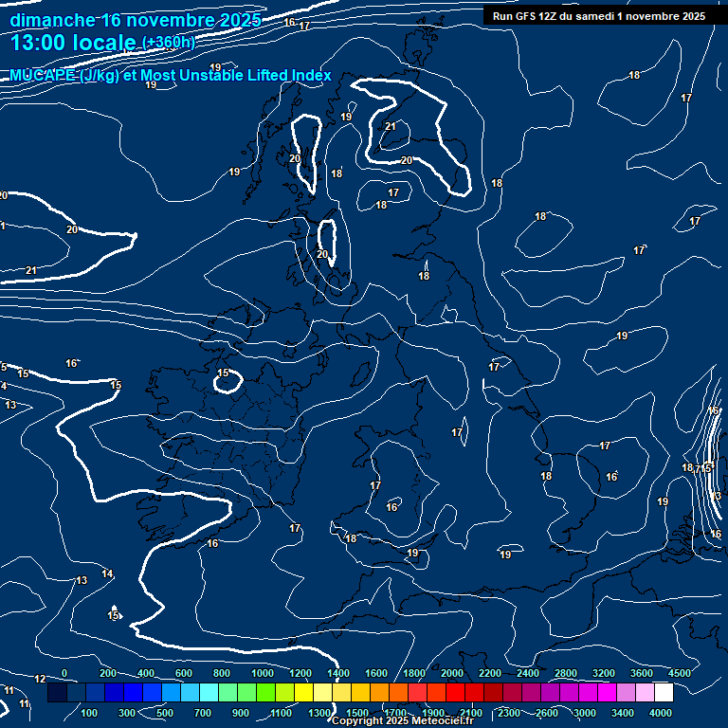Click the legend label '3600'
Viewport: 728px width, 728px height.
[642, 673]
